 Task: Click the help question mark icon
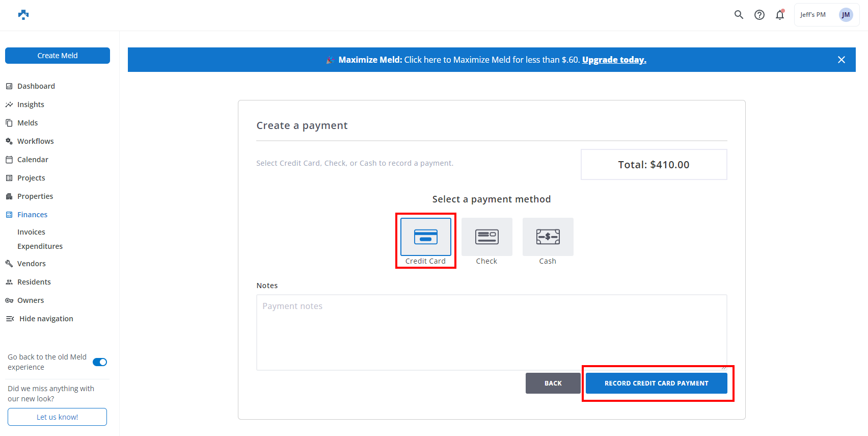tap(759, 15)
